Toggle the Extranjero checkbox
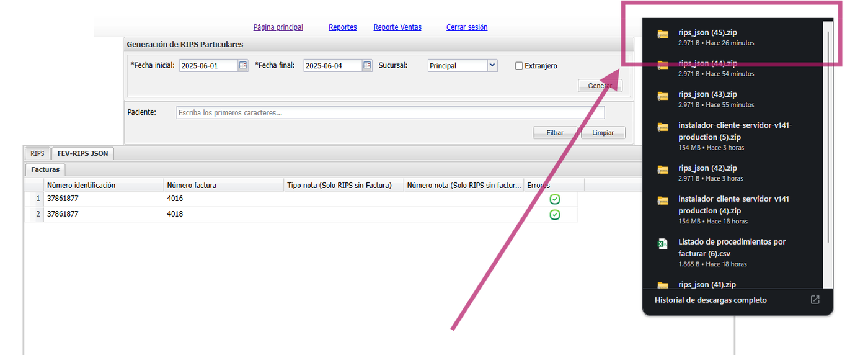 [519, 66]
